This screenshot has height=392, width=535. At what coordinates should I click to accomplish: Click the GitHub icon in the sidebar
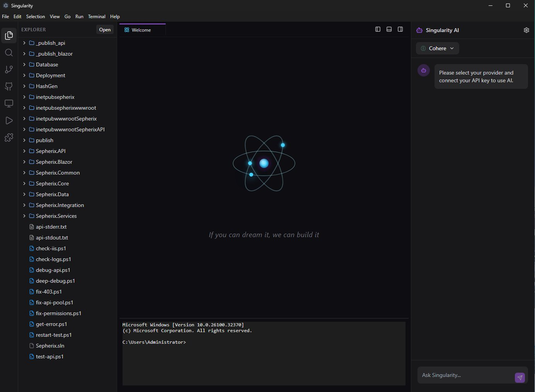pos(9,86)
